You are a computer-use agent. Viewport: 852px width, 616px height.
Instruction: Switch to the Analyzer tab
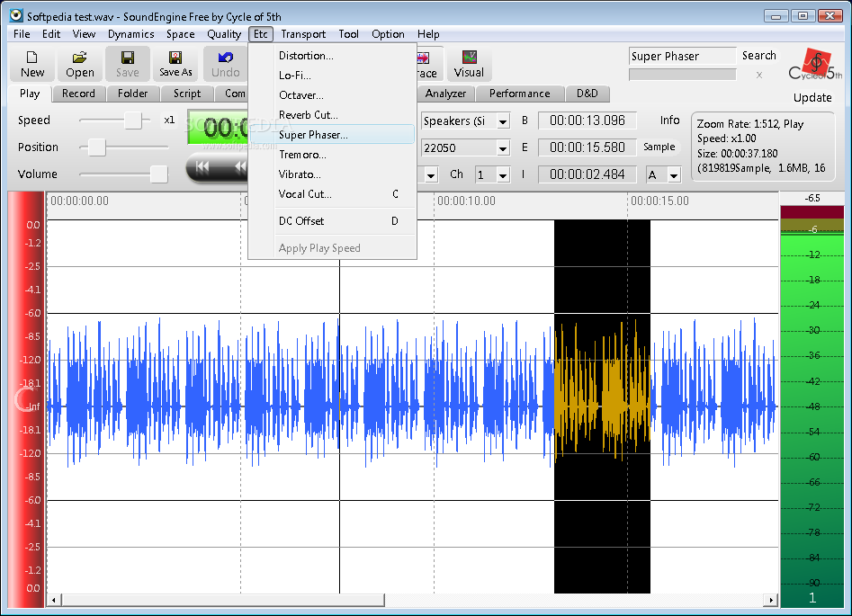(445, 94)
